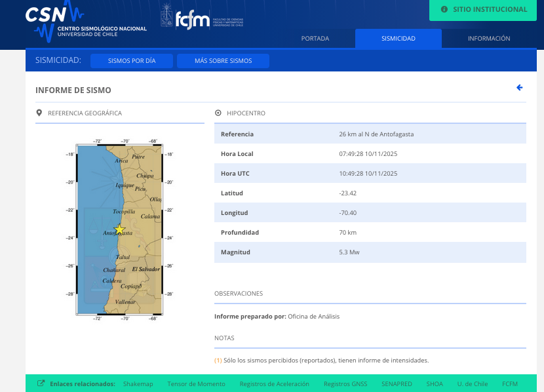
Task: Visit the SENAPRED link
Action: coord(397,383)
